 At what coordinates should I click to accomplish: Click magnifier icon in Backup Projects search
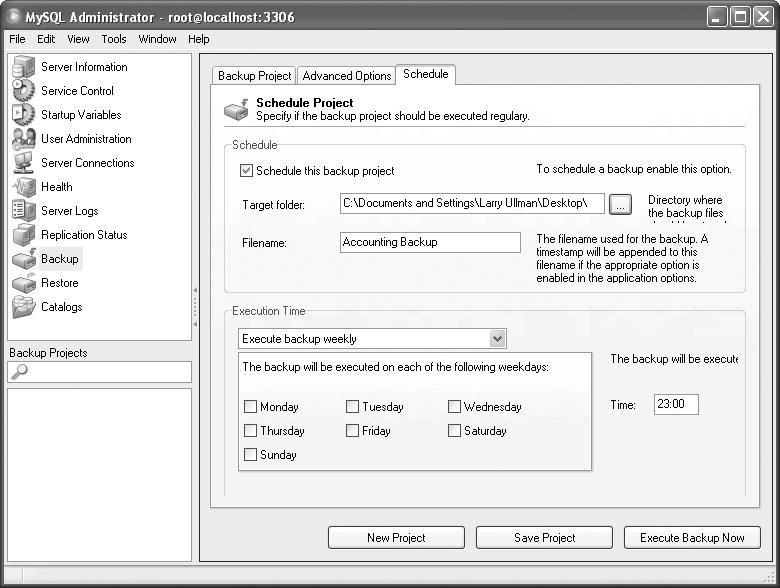[19, 372]
